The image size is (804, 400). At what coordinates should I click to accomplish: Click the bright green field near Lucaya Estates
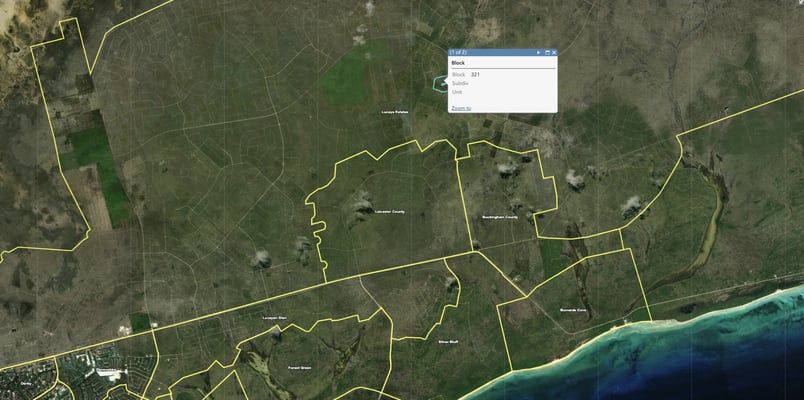(x=346, y=79)
